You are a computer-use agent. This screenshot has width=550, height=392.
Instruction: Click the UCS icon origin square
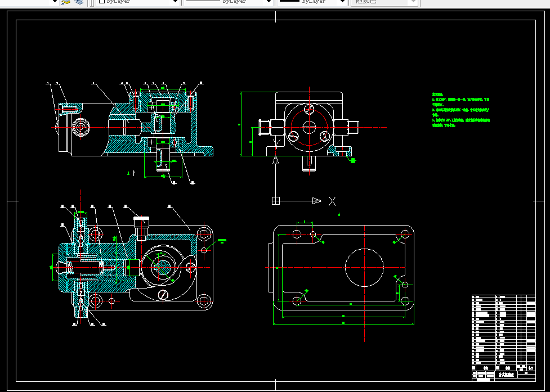pyautogui.click(x=276, y=201)
